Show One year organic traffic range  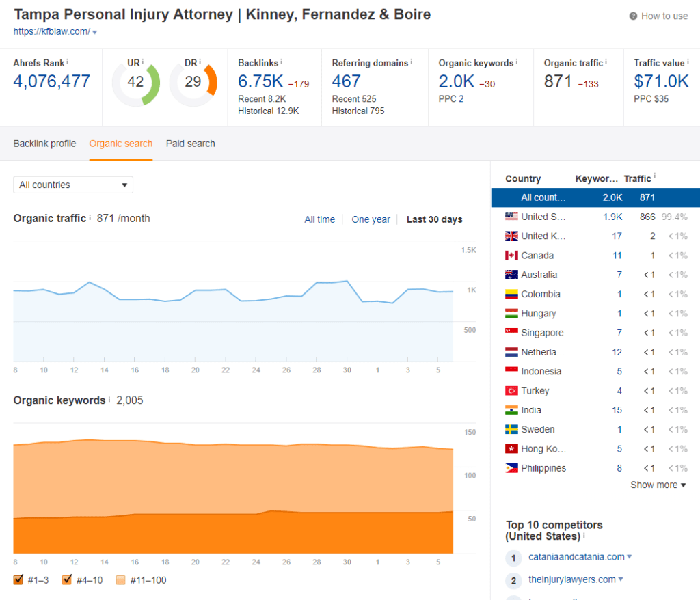click(x=371, y=219)
